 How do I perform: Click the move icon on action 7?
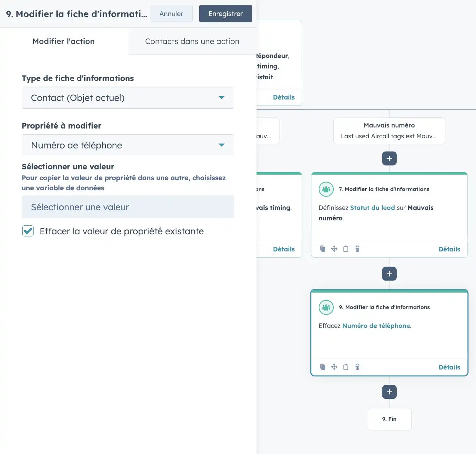click(x=334, y=249)
